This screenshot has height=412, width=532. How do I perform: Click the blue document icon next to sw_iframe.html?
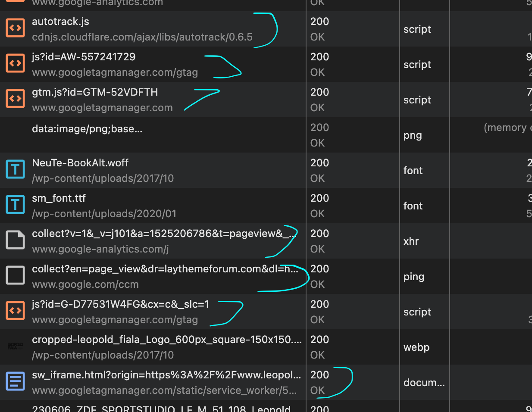point(15,381)
